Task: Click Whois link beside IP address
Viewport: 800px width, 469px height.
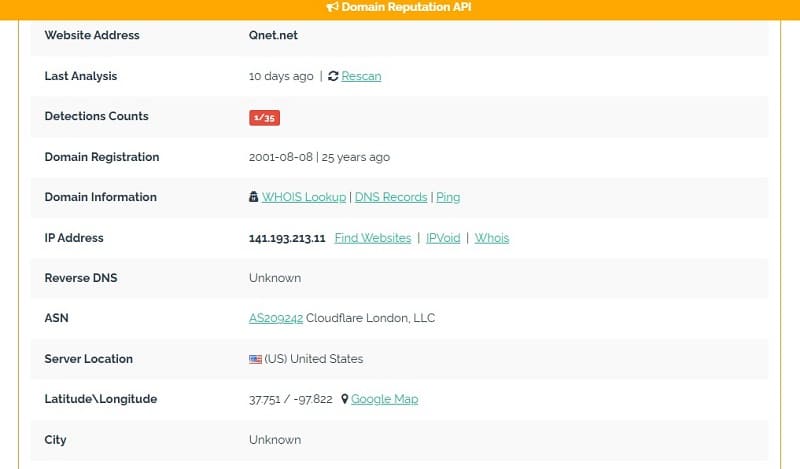Action: 492,238
